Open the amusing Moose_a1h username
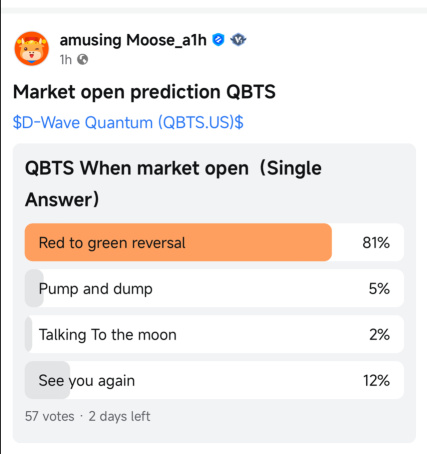Viewport: 427px width, 454px height. point(133,40)
